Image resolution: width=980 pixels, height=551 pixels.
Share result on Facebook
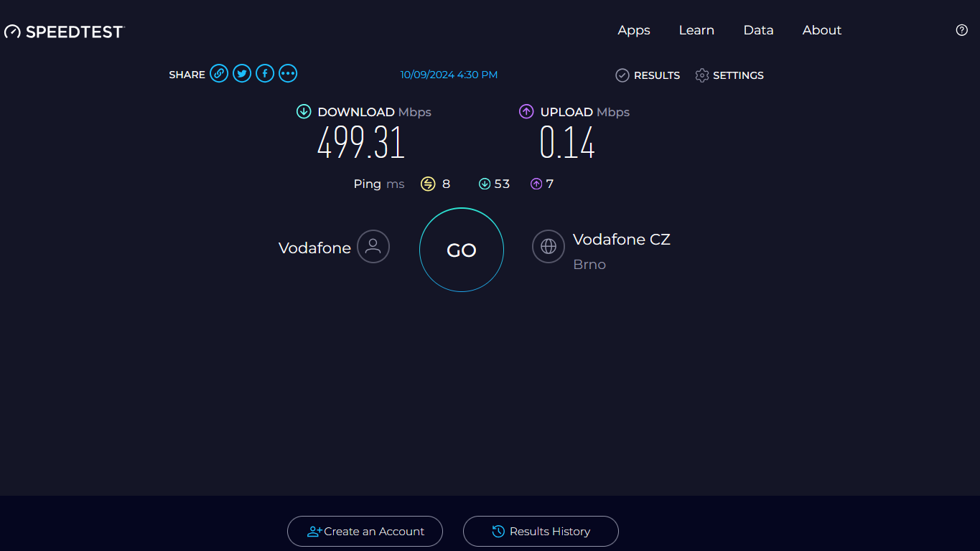(265, 73)
